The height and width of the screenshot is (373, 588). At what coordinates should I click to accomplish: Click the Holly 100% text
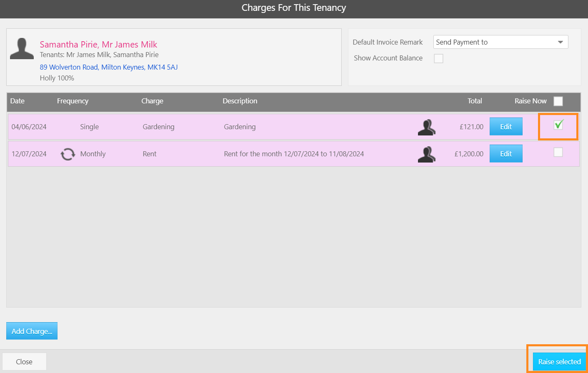coord(57,78)
